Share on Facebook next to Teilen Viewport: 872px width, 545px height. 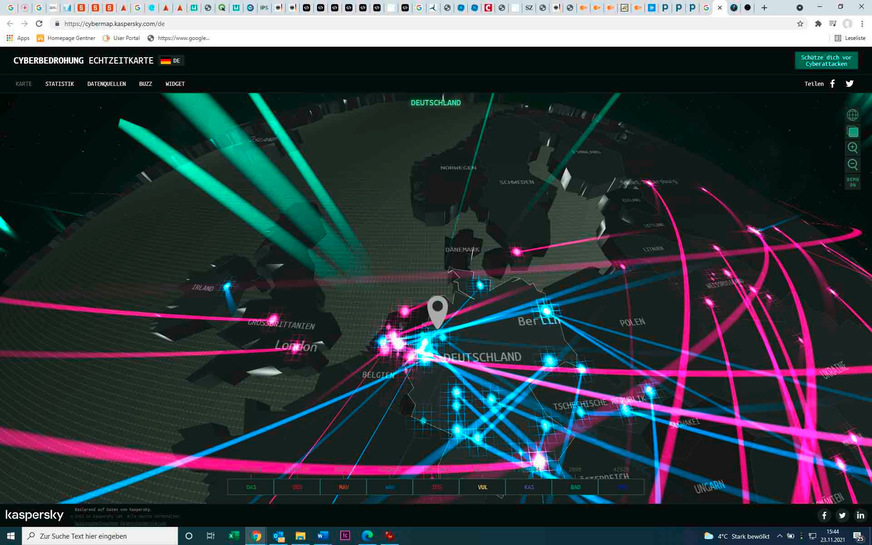(x=833, y=83)
